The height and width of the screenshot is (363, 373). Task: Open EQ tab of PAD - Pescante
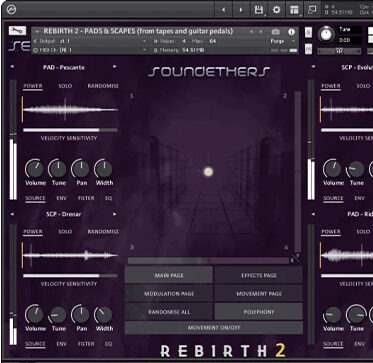(109, 198)
